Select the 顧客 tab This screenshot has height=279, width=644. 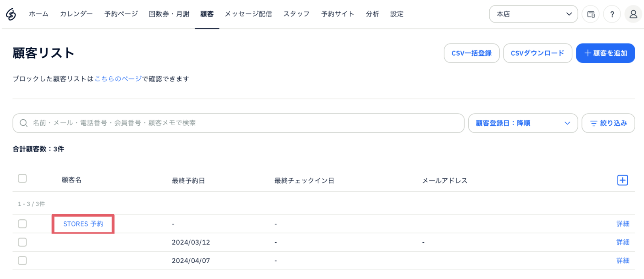coord(207,14)
